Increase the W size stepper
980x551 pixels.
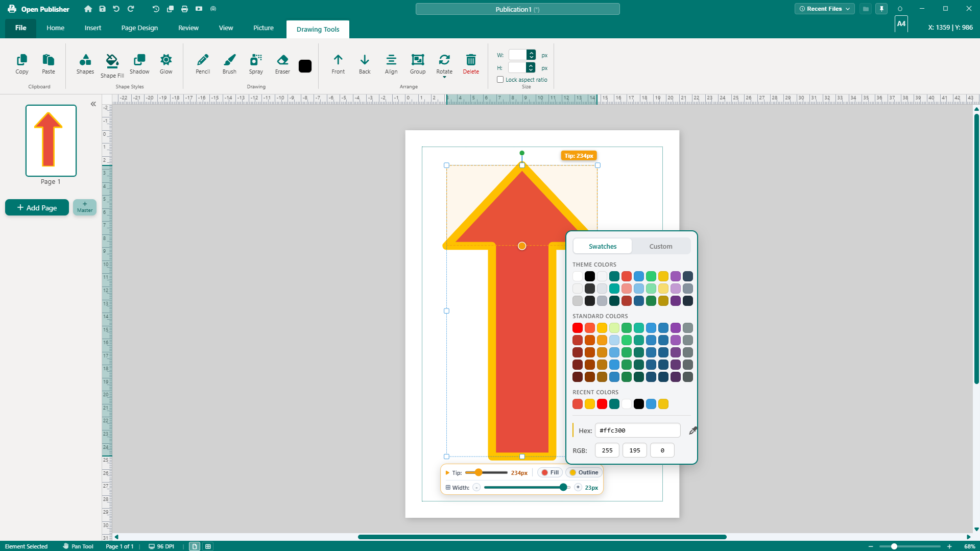pos(531,53)
